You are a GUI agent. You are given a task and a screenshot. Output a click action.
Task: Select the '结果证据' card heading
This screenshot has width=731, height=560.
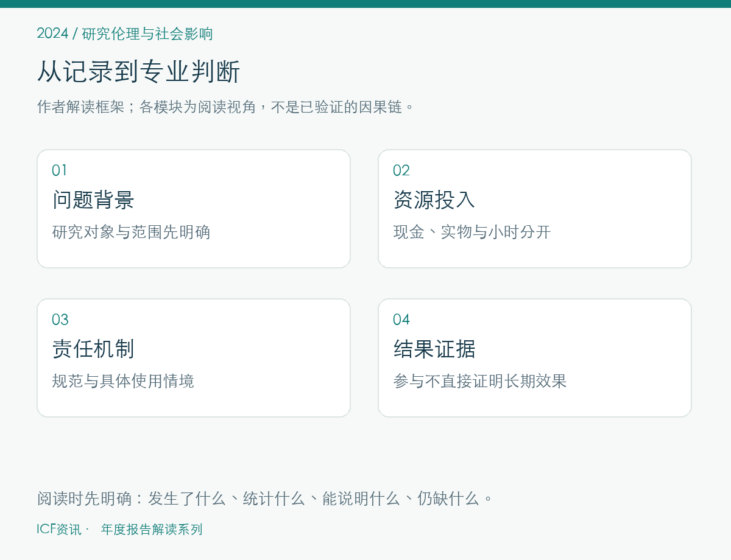[434, 349]
